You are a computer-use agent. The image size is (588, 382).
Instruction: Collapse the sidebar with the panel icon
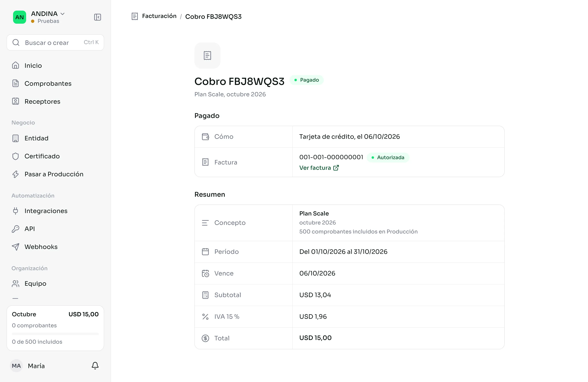(x=97, y=17)
